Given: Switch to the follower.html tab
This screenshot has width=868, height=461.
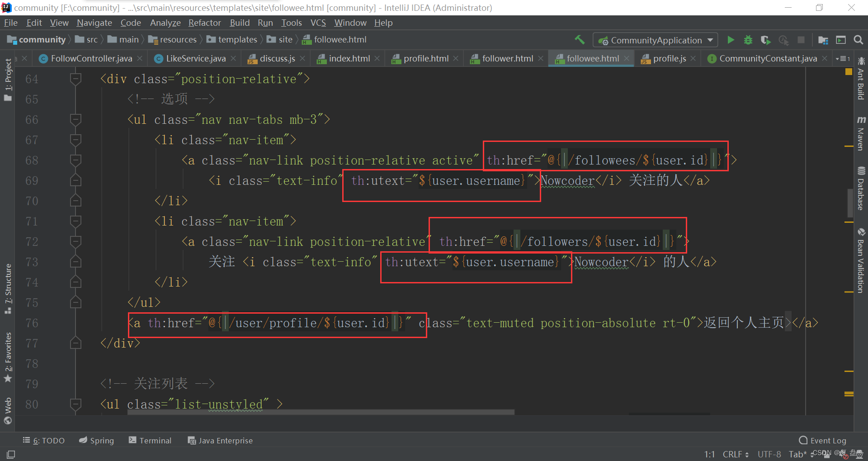Looking at the screenshot, I should pos(507,58).
